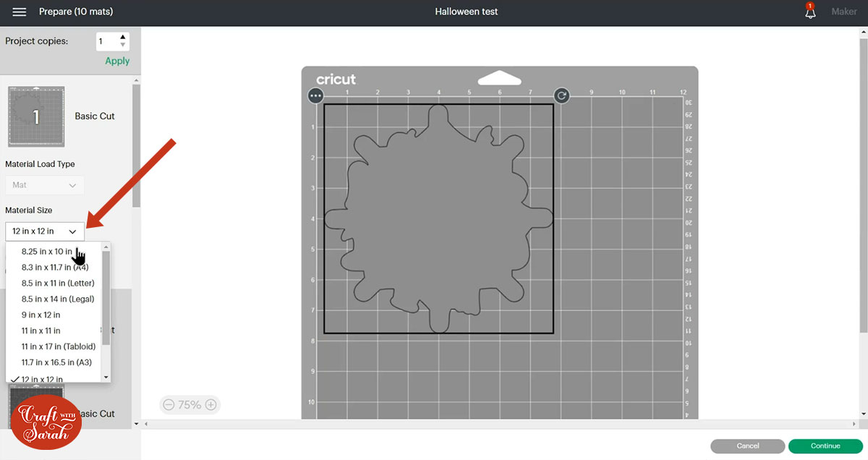Click the Maker machine label
Viewport: 868px width, 460px height.
point(843,12)
